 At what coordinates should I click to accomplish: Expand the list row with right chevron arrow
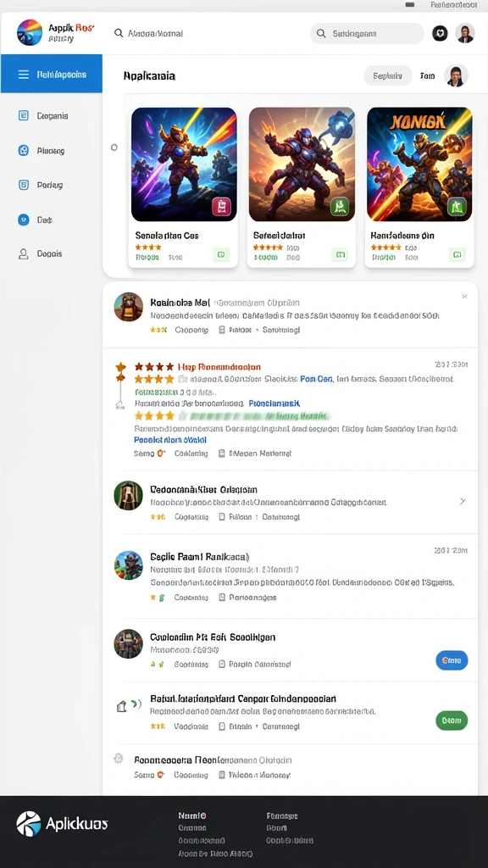coord(463,501)
